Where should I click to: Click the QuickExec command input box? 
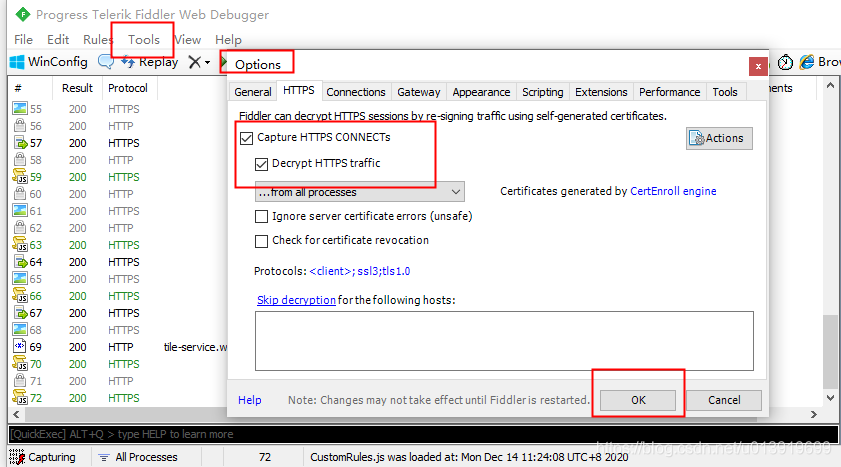pos(423,434)
